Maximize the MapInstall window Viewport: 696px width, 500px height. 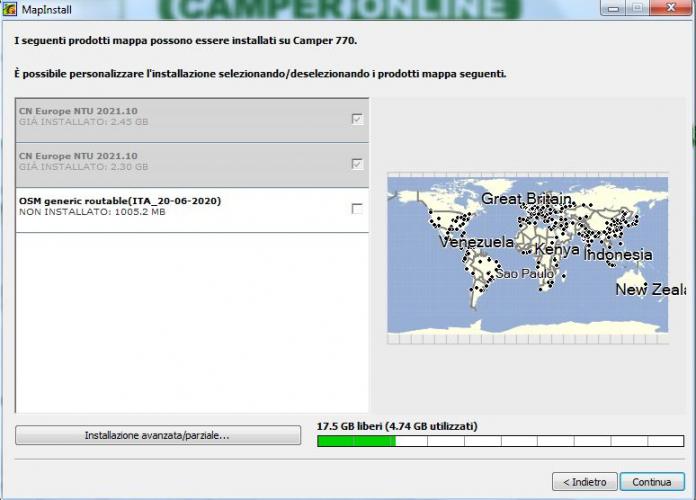[637, 9]
